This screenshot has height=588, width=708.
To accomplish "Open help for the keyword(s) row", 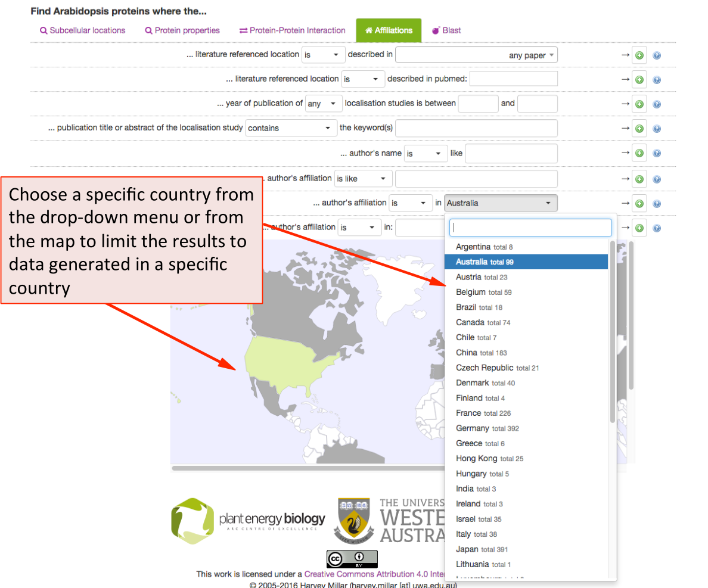I will 657,129.
